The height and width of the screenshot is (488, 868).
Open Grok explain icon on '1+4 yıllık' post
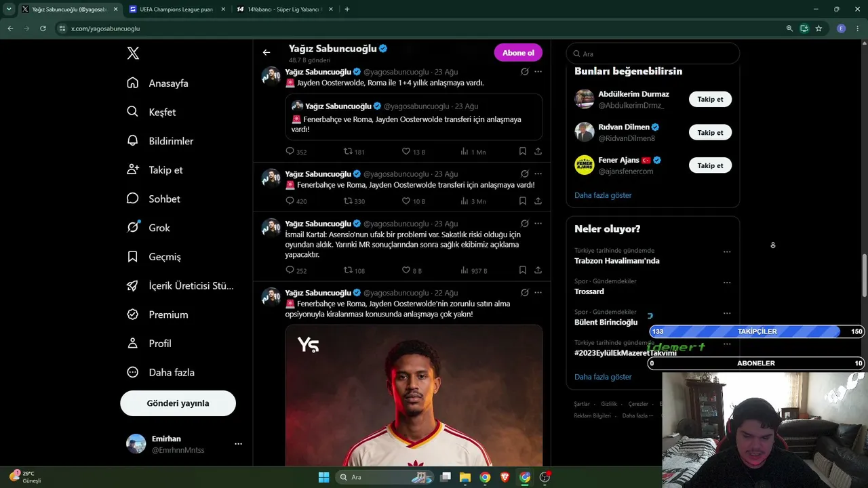coord(525,72)
